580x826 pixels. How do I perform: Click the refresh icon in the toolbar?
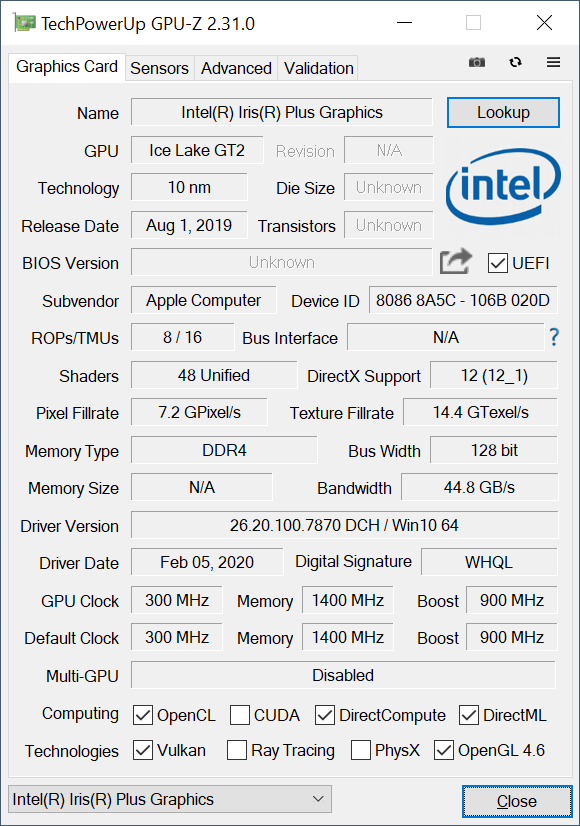pos(515,62)
